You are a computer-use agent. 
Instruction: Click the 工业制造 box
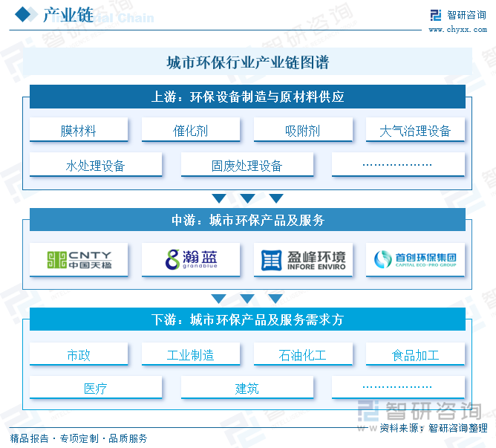point(190,354)
